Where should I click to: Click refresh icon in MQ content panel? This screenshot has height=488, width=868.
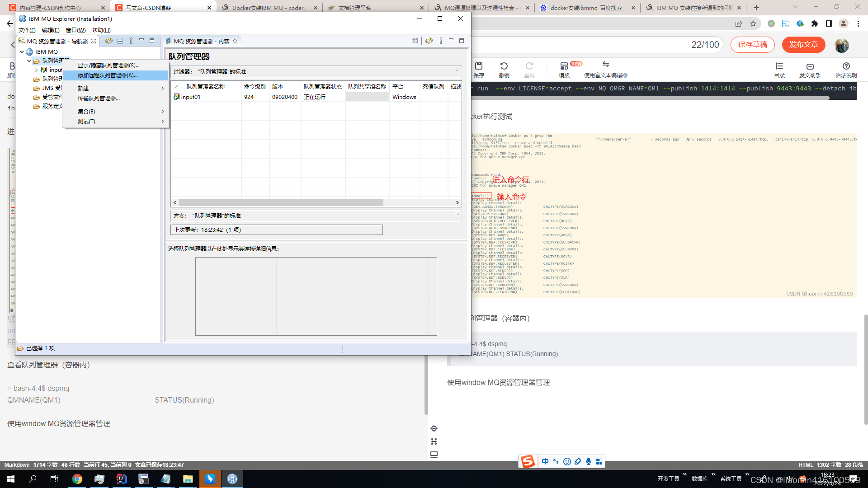click(x=429, y=41)
